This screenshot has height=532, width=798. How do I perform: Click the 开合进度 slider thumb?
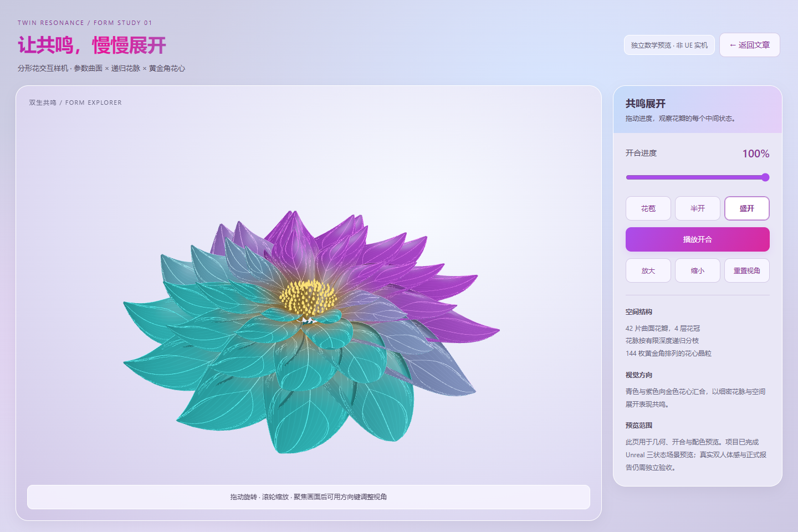click(x=765, y=177)
